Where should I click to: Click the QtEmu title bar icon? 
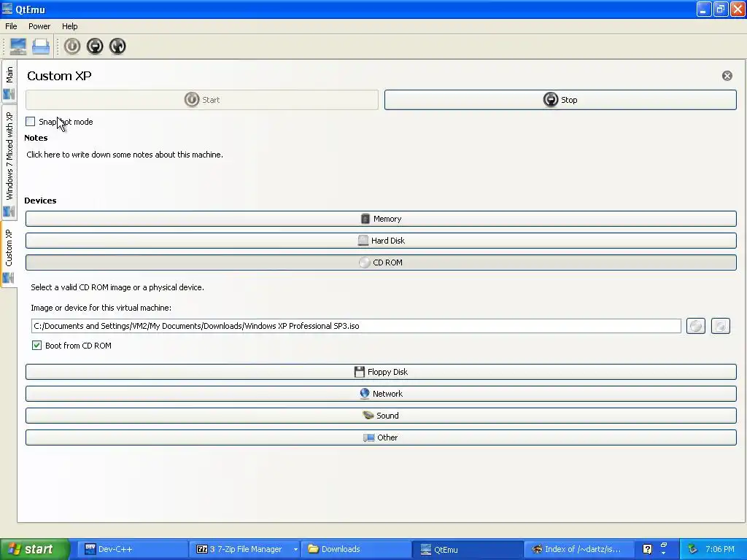[7, 9]
